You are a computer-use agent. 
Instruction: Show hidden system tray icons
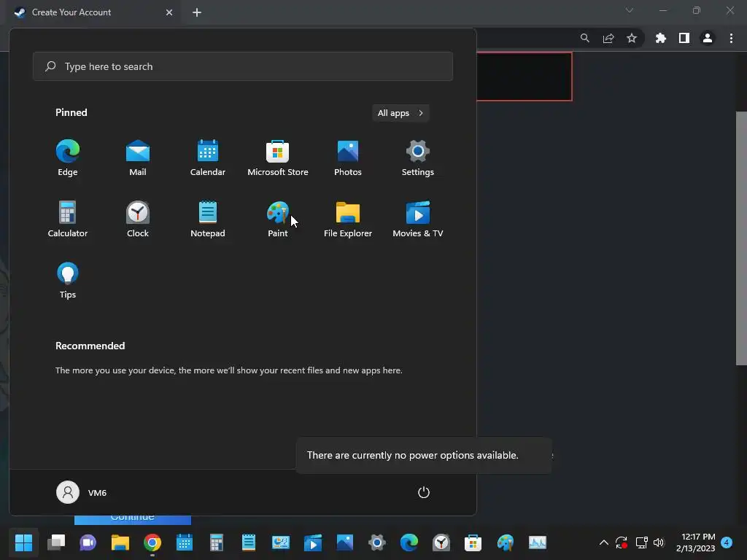[603, 542]
